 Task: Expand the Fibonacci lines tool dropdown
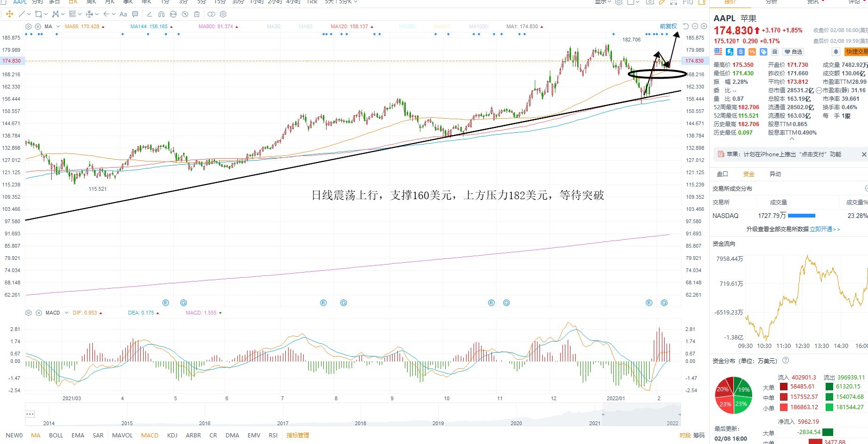tap(80, 14)
